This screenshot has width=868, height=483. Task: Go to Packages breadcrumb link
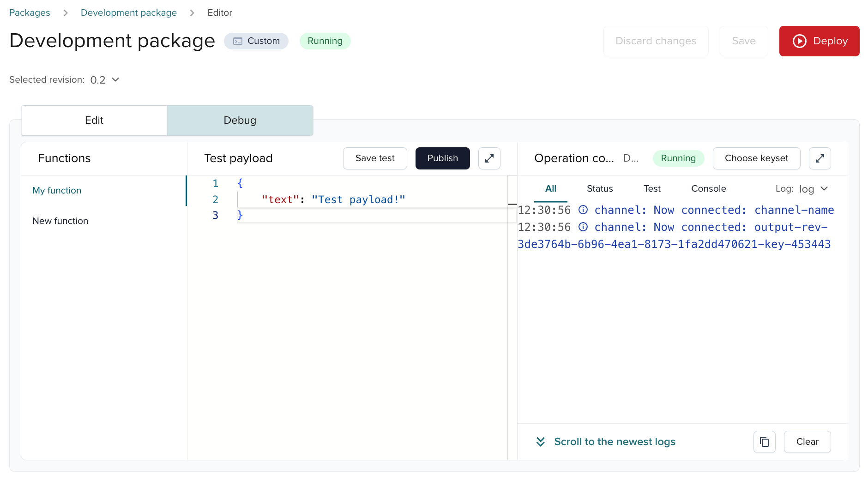pos(30,13)
